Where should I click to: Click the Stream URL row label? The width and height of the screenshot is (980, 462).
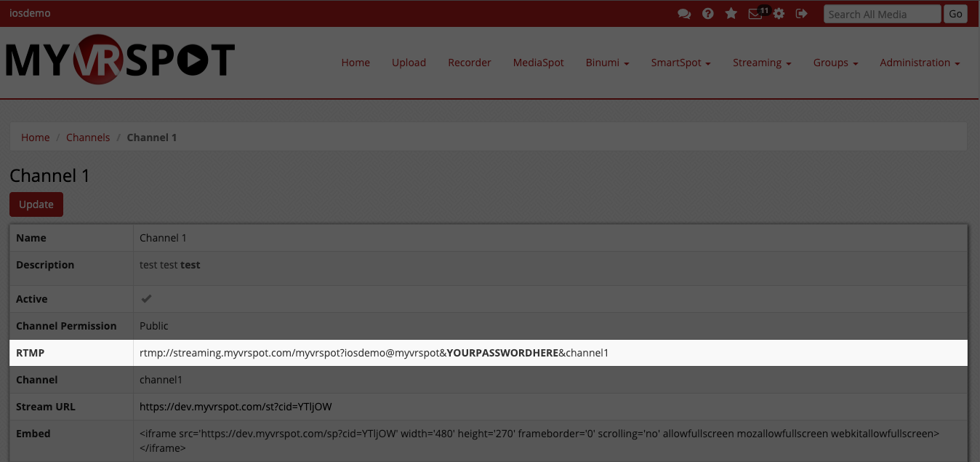tap(46, 407)
